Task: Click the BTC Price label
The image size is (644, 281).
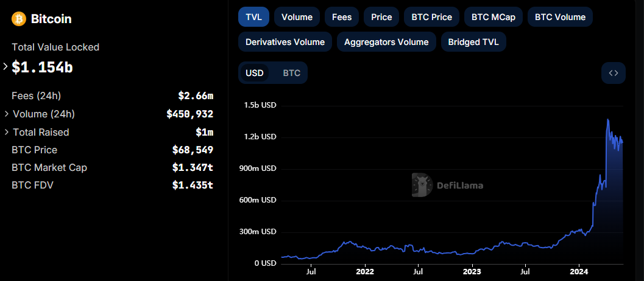Action: tap(35, 150)
